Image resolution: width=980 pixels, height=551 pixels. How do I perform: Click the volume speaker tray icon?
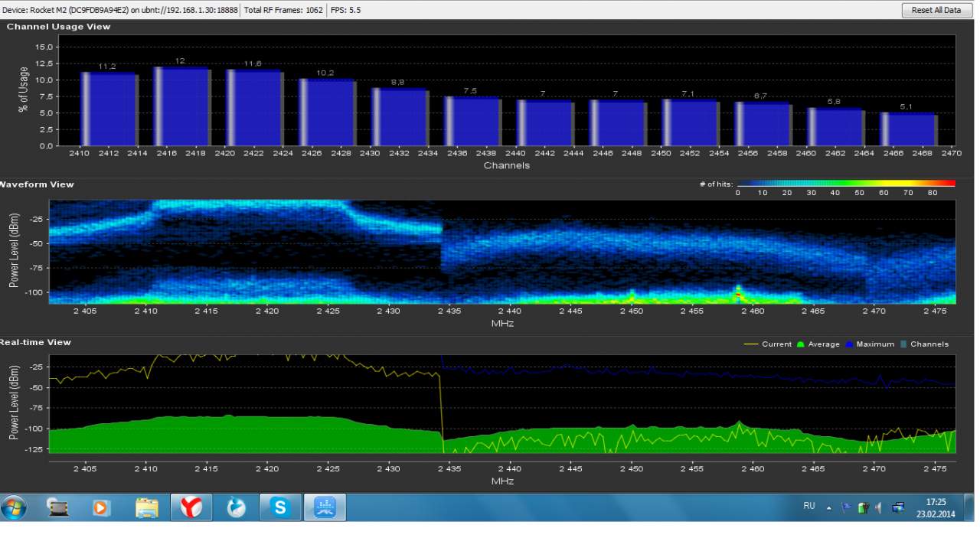click(877, 507)
